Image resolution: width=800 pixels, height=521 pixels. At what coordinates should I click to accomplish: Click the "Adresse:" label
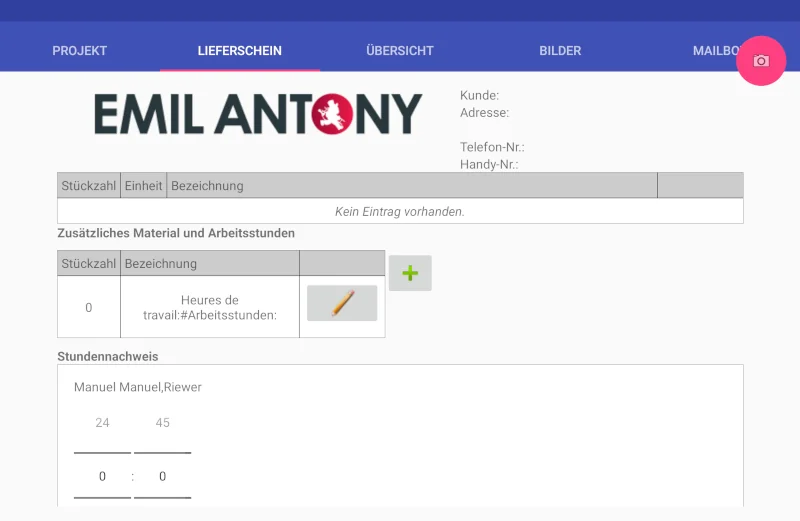[485, 113]
